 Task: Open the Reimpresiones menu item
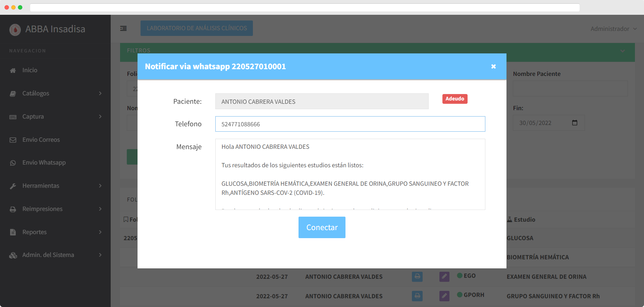pos(43,209)
